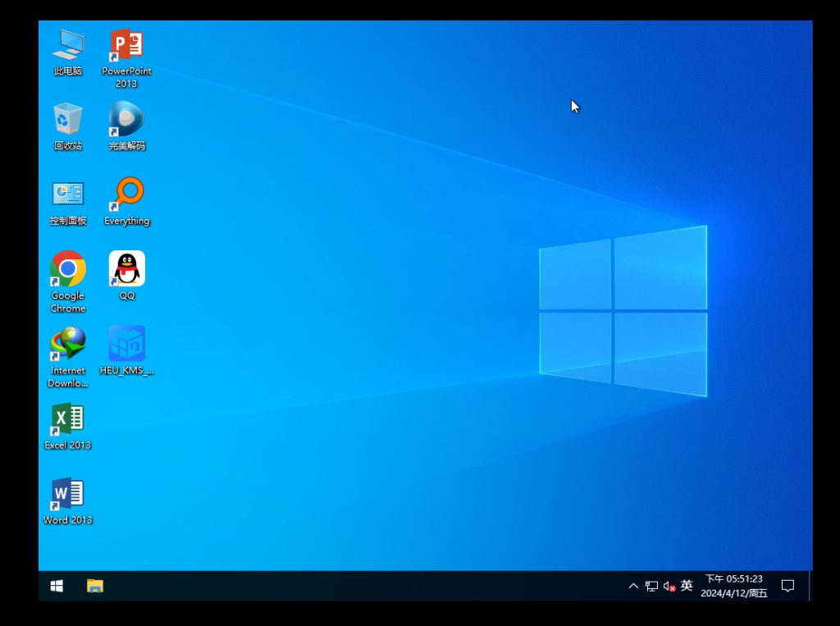Open the Windows Start menu

57,586
